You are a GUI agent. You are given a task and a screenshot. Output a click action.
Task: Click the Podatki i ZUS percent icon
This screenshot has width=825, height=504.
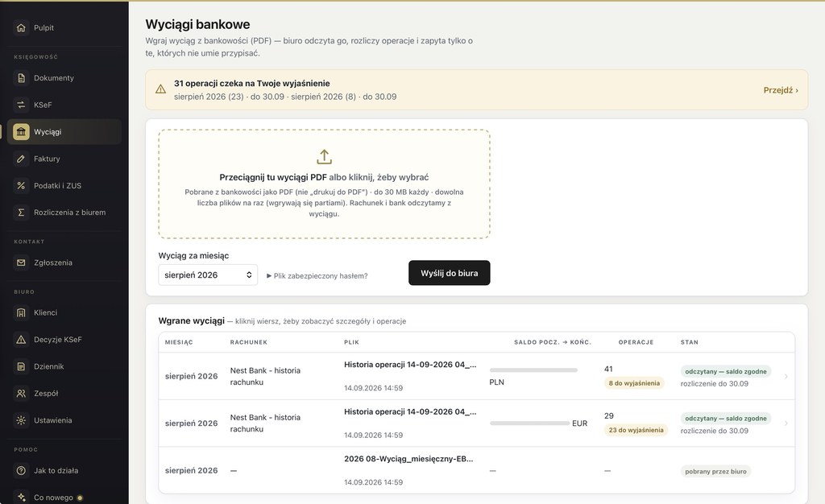click(x=21, y=185)
